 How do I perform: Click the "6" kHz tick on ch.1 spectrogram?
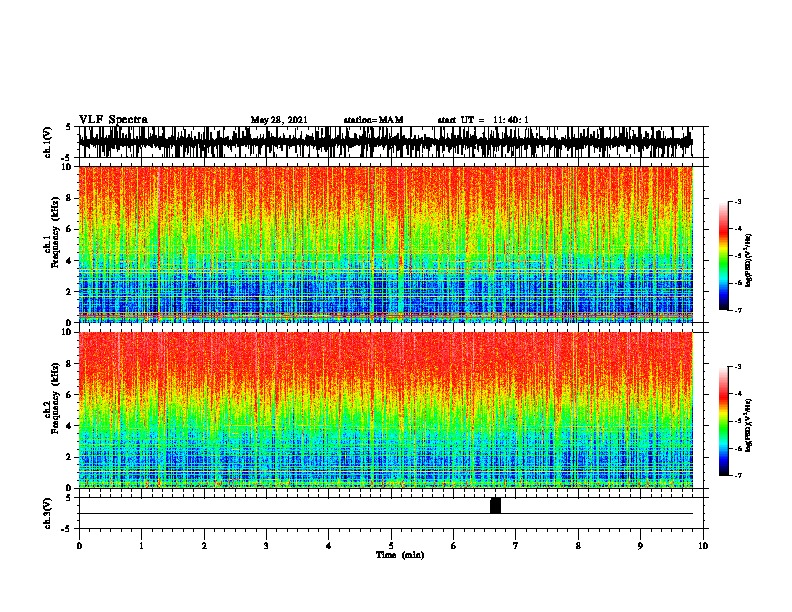(70, 229)
